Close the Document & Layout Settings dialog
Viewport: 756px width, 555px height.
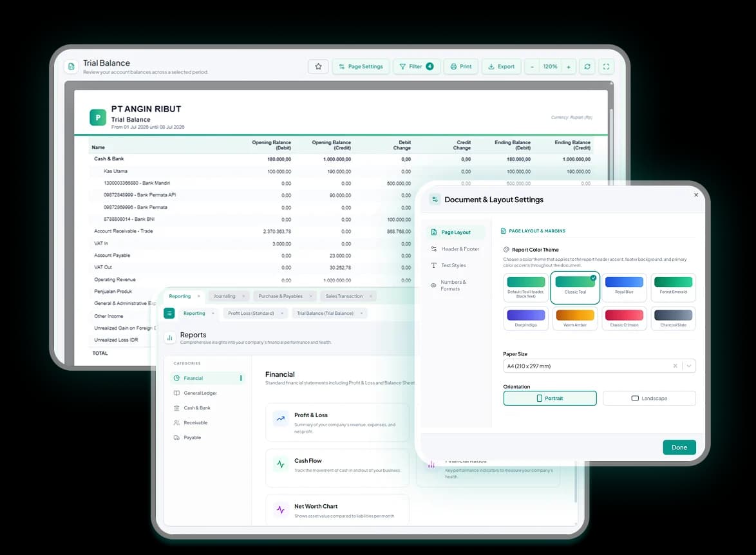coord(695,195)
